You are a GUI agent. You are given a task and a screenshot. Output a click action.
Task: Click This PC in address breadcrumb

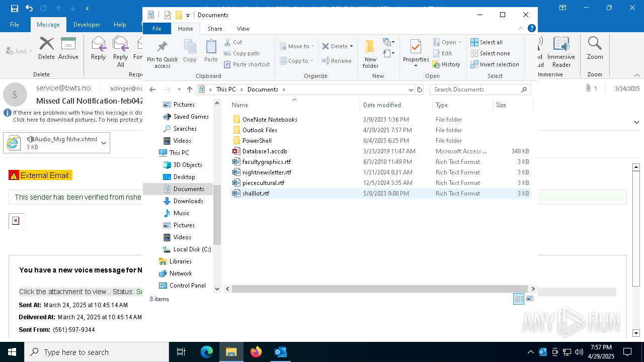[x=226, y=89]
